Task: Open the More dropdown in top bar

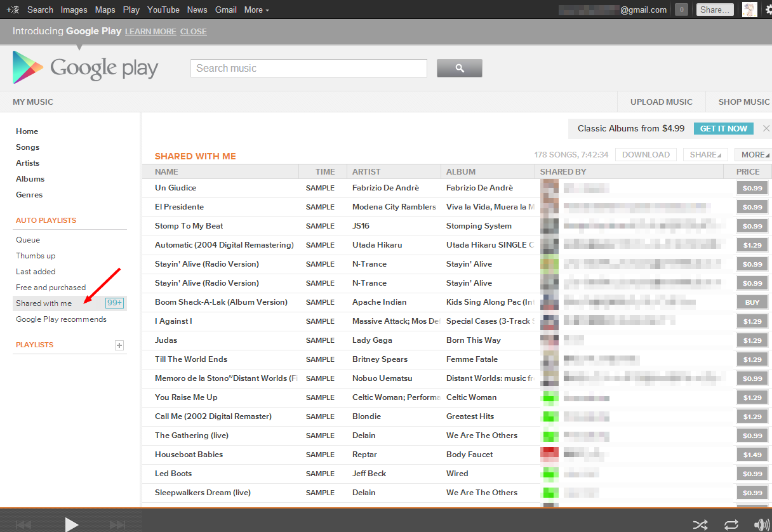Action: click(256, 10)
